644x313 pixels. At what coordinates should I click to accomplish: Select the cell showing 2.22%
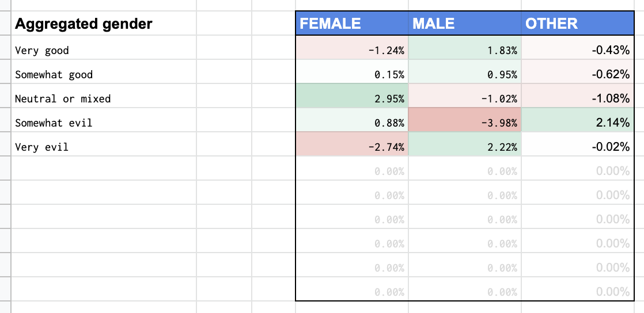pyautogui.click(x=465, y=147)
